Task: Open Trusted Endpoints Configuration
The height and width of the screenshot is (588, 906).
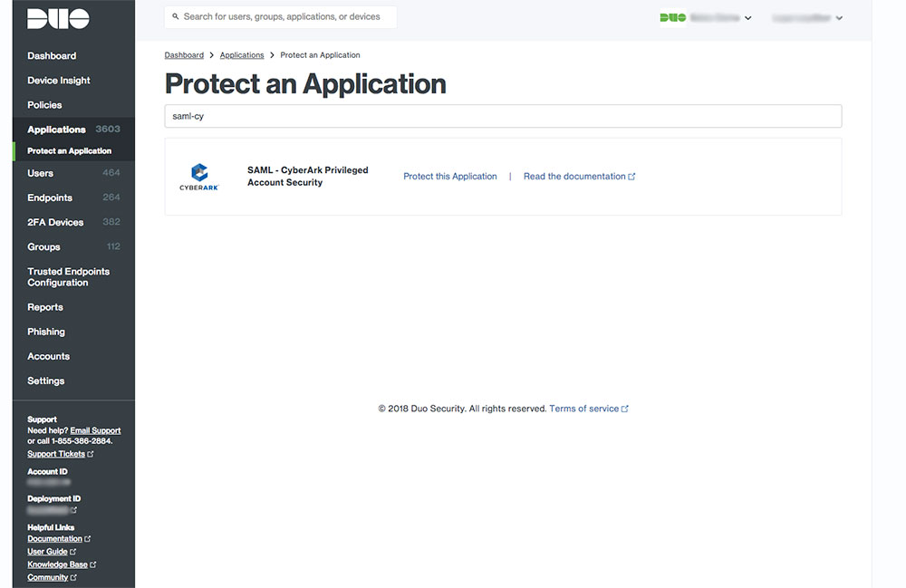Action: 68,276
